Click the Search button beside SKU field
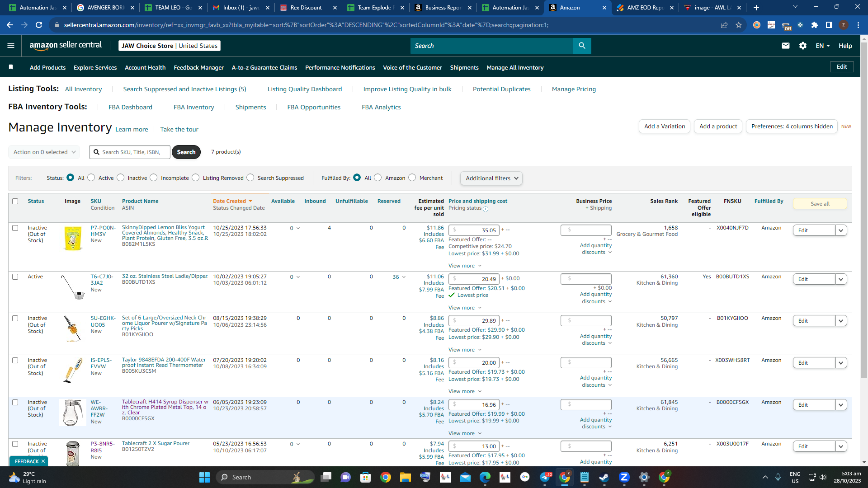Screen dimensions: 868x488 coord(186,152)
